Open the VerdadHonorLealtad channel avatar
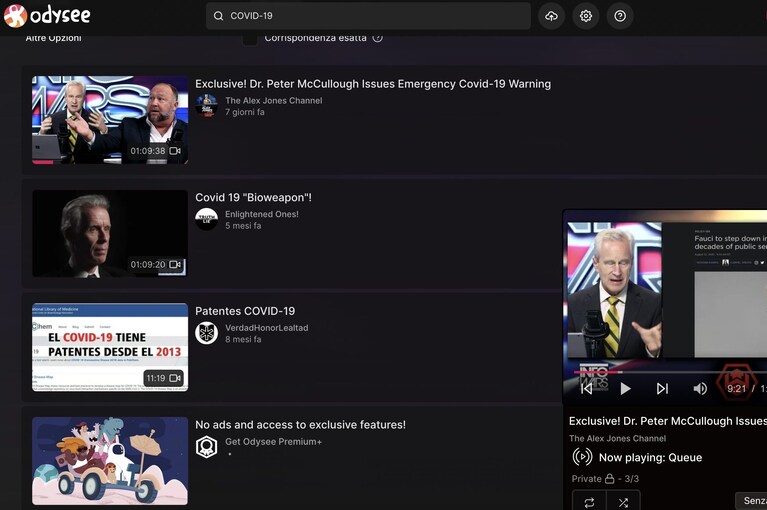The image size is (767, 510). [206, 333]
